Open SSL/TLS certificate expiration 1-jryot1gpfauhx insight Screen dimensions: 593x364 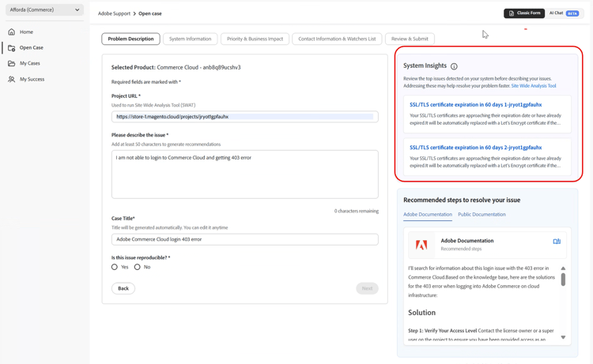pos(476,105)
